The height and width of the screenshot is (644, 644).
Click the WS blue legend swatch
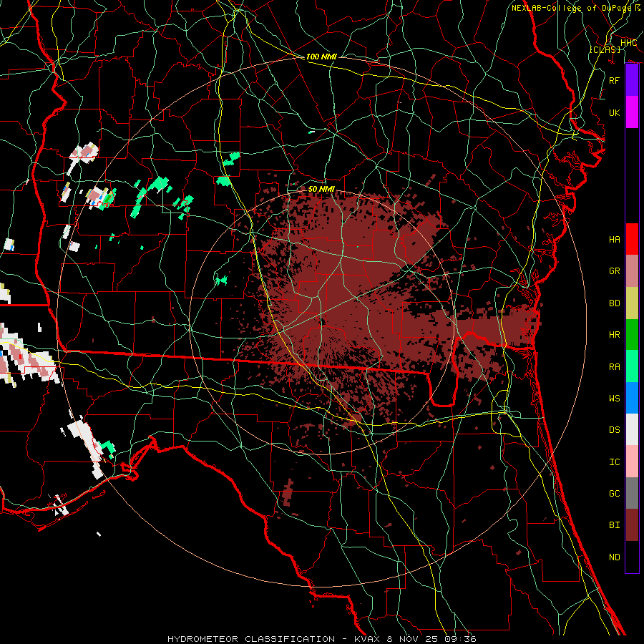(632, 398)
